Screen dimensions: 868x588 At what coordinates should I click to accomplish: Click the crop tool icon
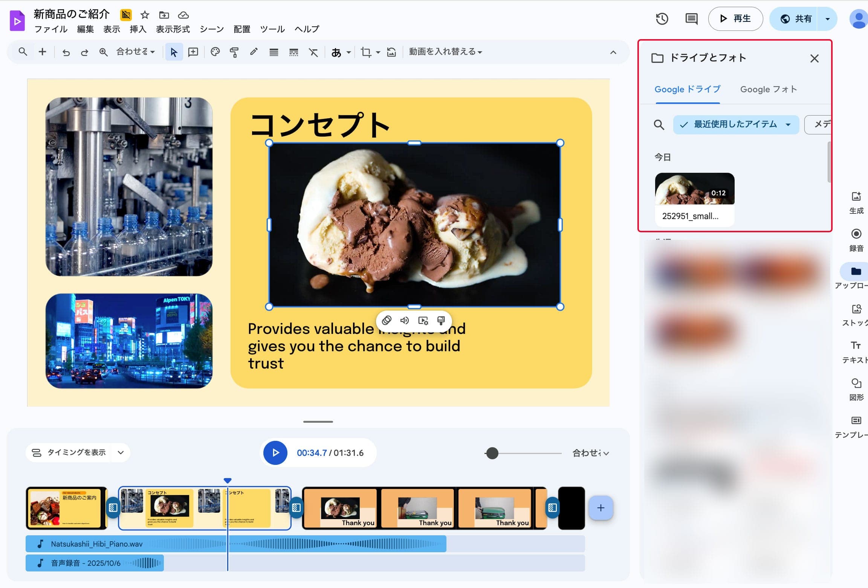click(365, 52)
